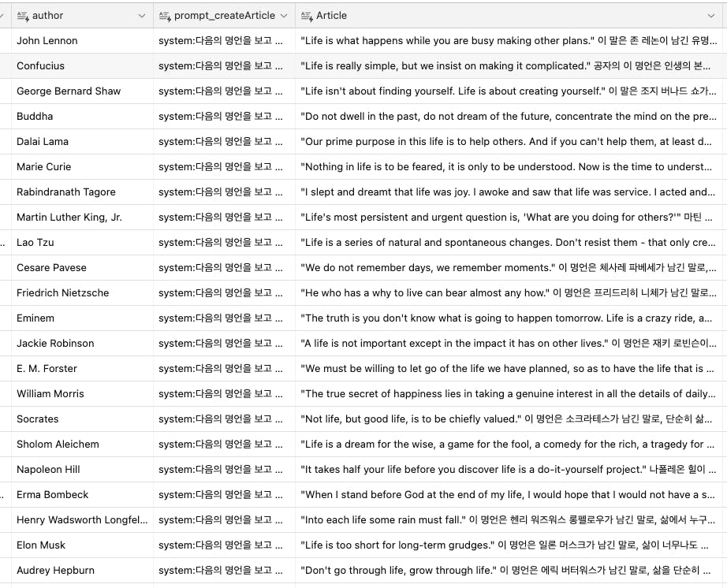Select article "We must be willing to let go"
Screen dimensions: 727x588
point(510,369)
